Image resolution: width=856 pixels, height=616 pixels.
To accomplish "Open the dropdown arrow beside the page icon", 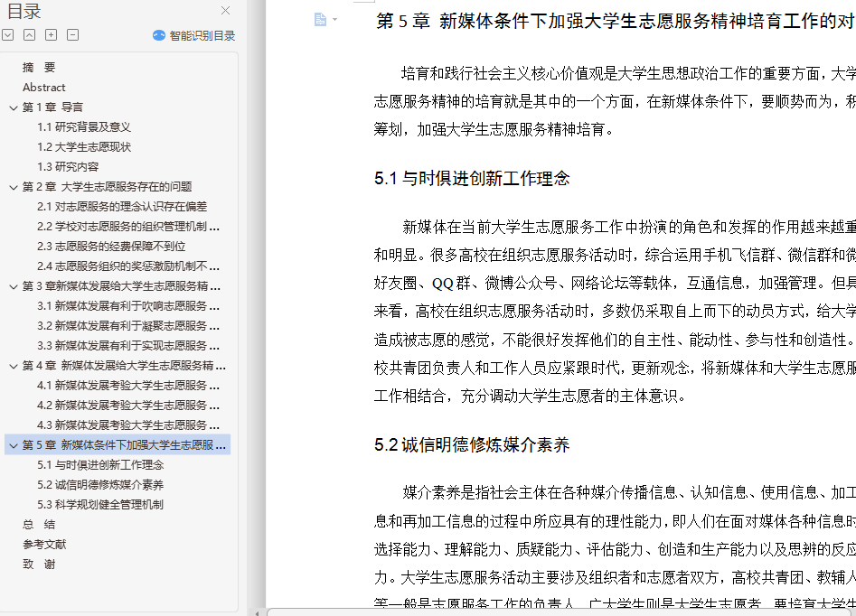I will 334,20.
